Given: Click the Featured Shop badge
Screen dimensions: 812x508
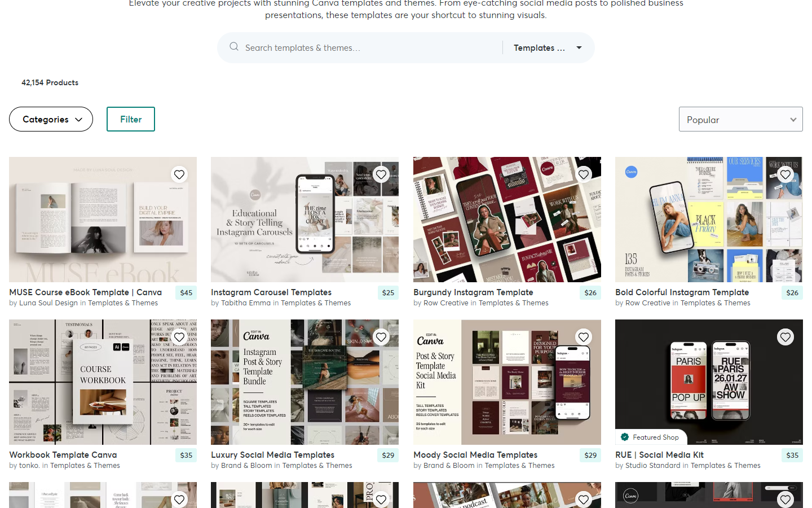Looking at the screenshot, I should pyautogui.click(x=651, y=437).
